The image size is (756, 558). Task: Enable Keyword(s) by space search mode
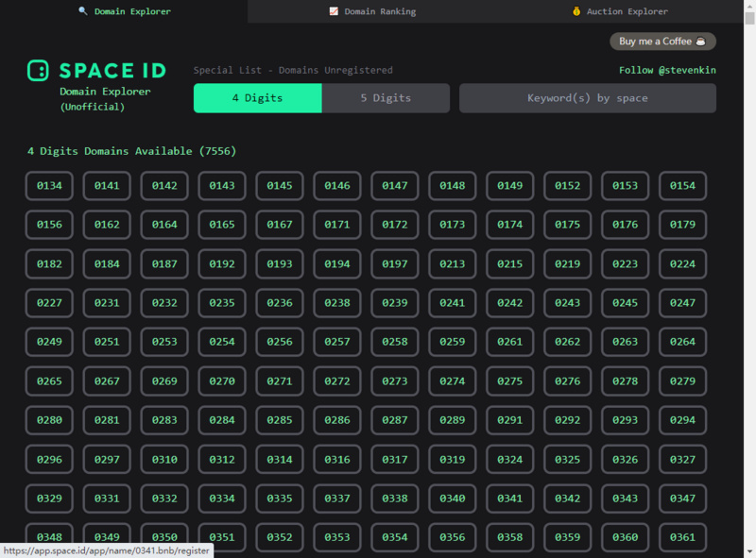coord(587,98)
